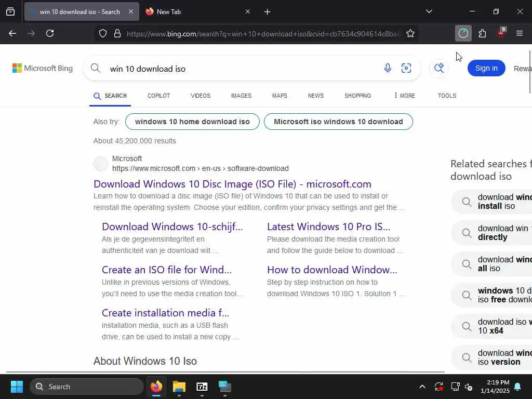Close the New Tab tab
The image size is (532, 399).
248,12
